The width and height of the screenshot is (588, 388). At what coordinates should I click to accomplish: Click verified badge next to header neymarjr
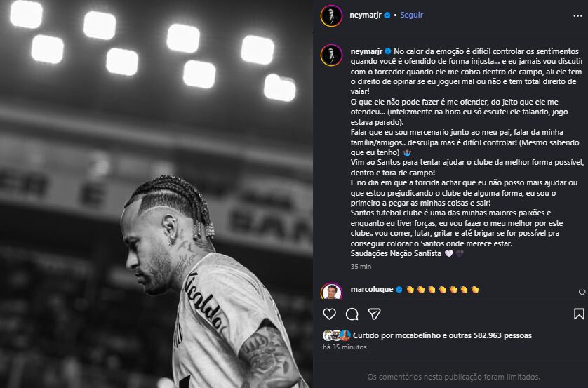click(387, 15)
